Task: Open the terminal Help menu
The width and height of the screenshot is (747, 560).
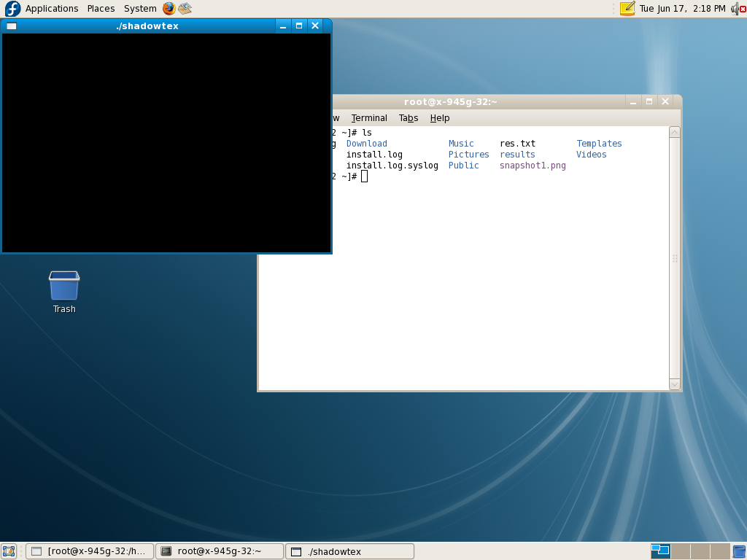Action: [440, 118]
